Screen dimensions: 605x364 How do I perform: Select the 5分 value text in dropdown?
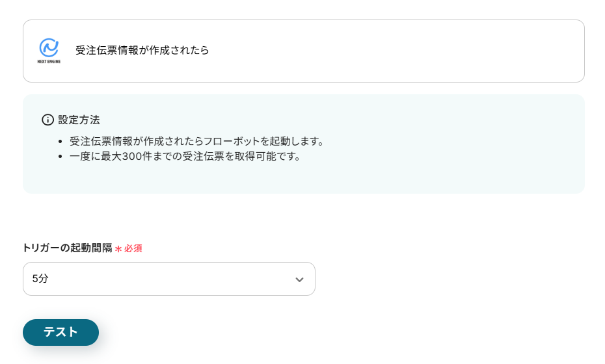pos(40,279)
